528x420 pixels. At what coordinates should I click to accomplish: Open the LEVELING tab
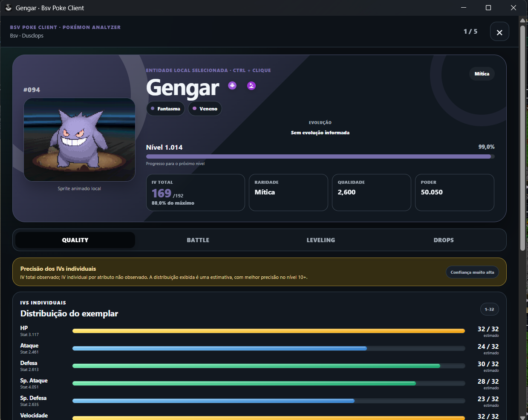pyautogui.click(x=320, y=240)
